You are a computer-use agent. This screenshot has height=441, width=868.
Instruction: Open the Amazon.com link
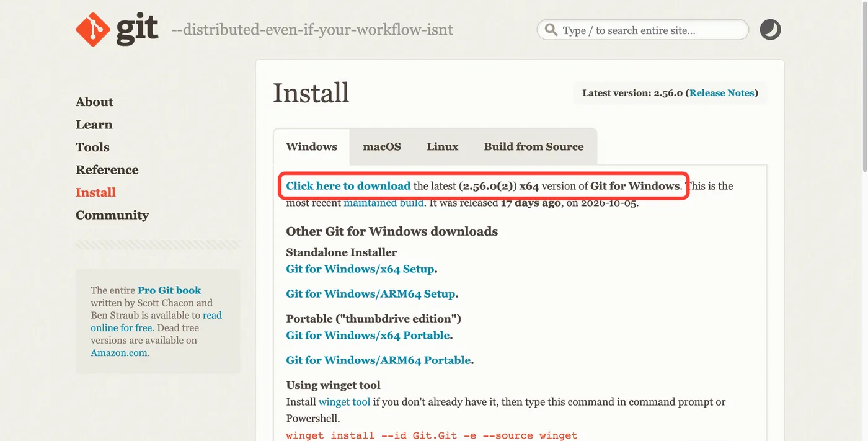tap(119, 353)
